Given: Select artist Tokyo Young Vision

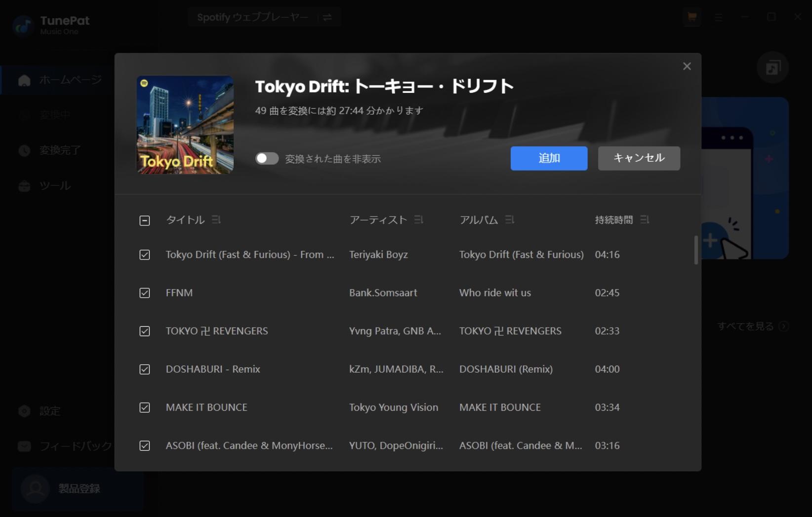Looking at the screenshot, I should coord(394,407).
